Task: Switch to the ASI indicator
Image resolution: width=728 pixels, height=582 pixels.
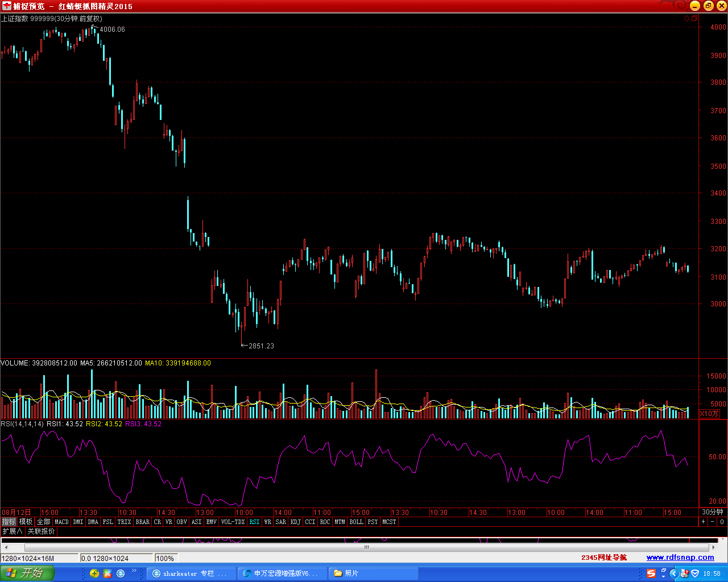Action: [x=197, y=522]
